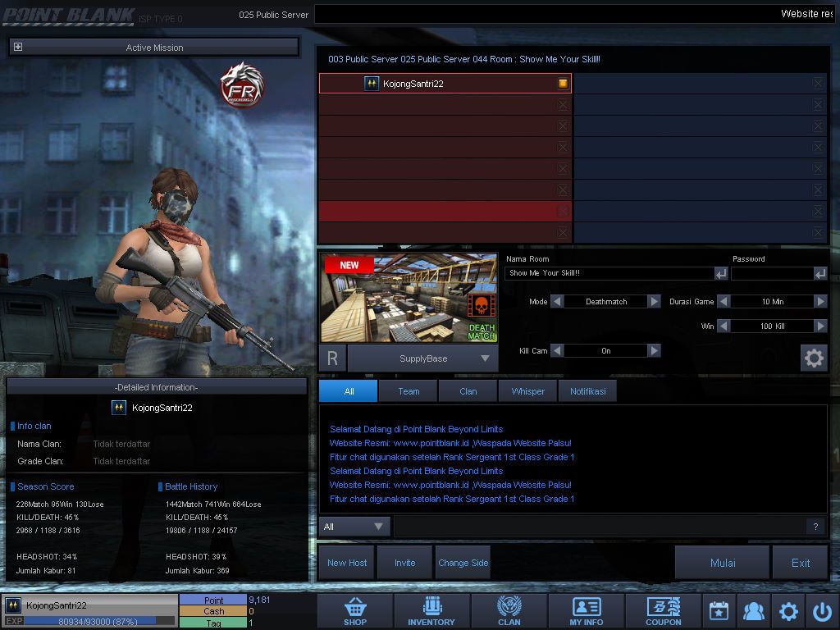Open the Inventory panel
840x630 pixels.
[431, 611]
